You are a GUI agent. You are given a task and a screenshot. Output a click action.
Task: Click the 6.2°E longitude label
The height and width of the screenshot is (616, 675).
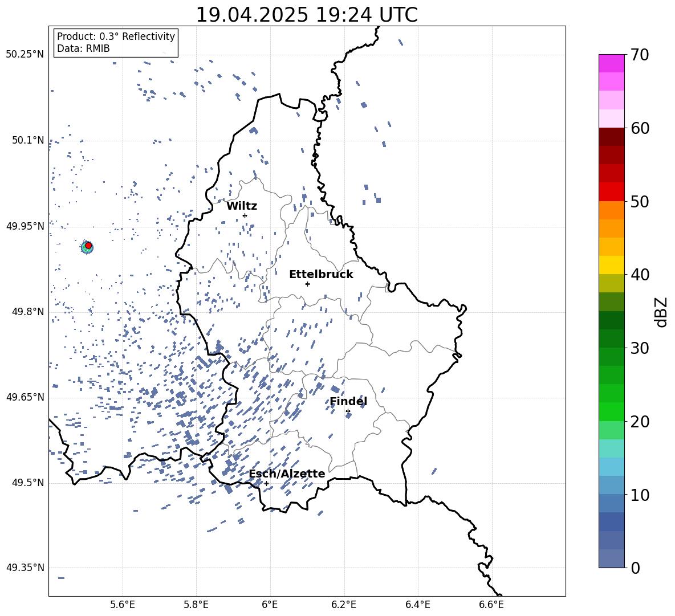point(344,605)
